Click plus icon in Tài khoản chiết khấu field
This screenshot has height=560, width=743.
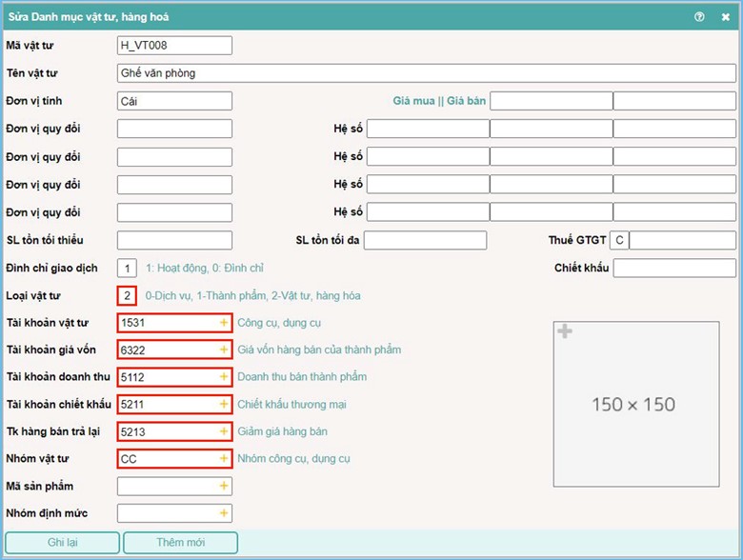pyautogui.click(x=225, y=404)
